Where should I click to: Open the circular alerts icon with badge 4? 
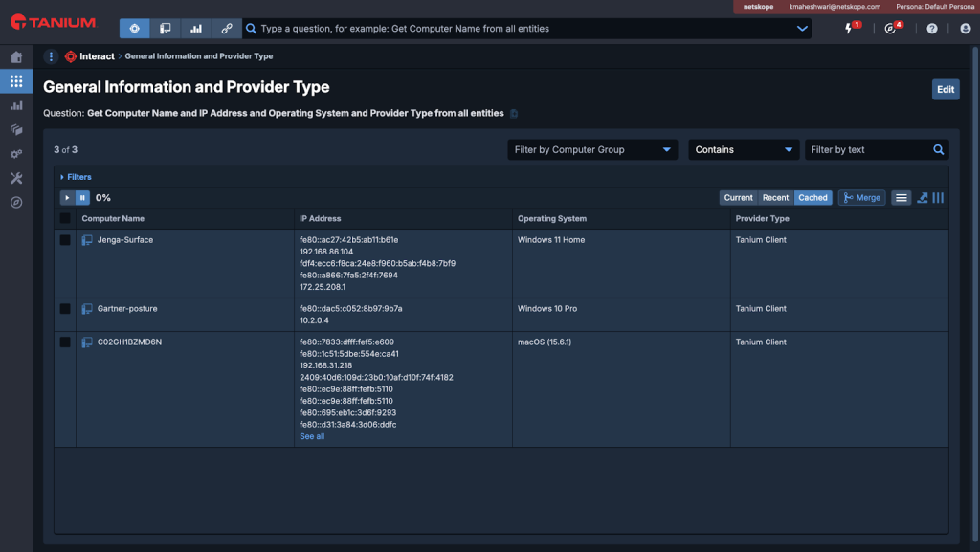(x=891, y=28)
